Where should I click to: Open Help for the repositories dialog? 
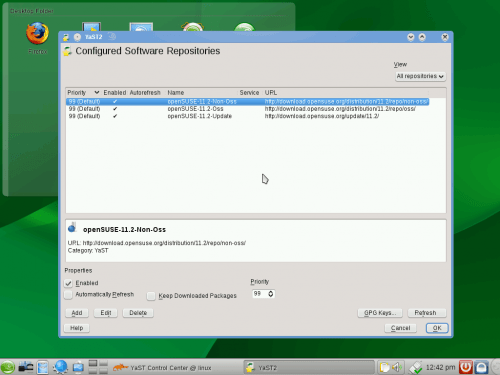(76, 328)
